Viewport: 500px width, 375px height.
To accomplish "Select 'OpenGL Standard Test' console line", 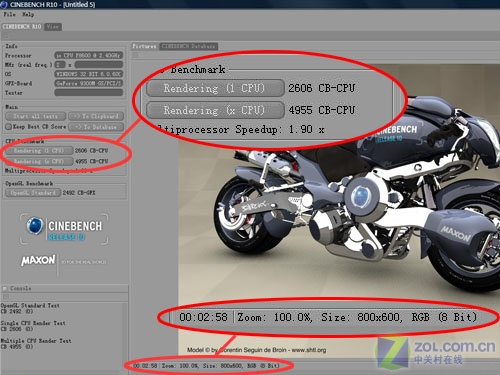I will click(x=30, y=305).
